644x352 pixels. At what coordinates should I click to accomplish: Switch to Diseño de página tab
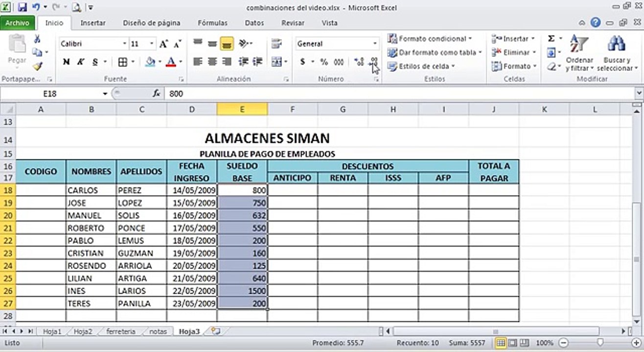click(152, 22)
